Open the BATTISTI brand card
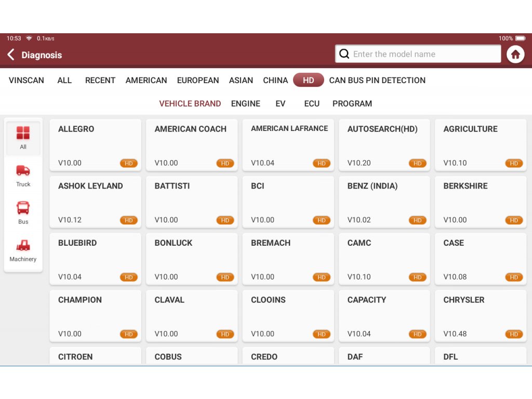 click(x=192, y=202)
